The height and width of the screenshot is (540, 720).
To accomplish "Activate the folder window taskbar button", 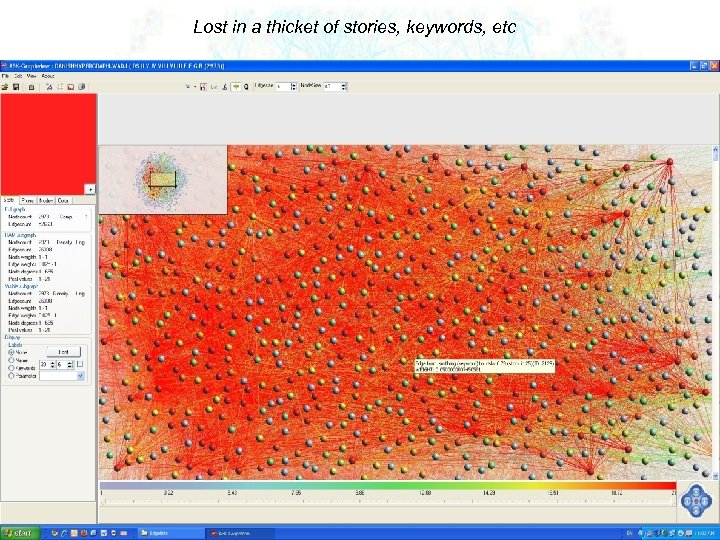I will click(x=170, y=533).
